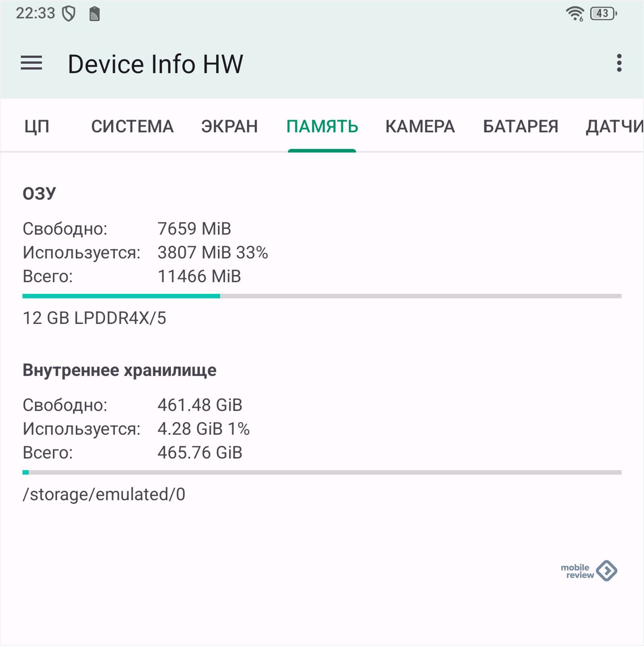Viewport: 644px width, 646px height.
Task: Click the mobile review logo
Action: 589,571
